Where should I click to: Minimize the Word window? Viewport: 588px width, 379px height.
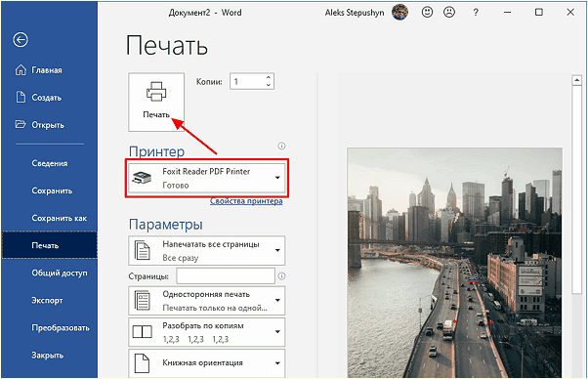tap(507, 13)
